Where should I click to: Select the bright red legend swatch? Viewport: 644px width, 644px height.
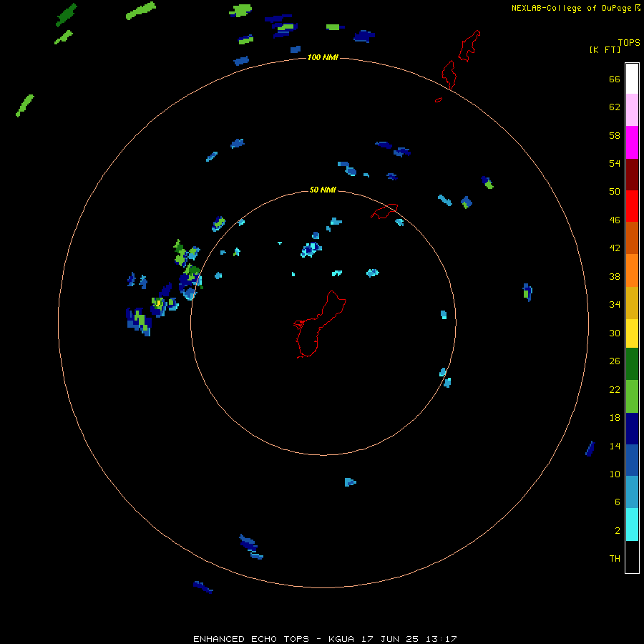[632, 206]
